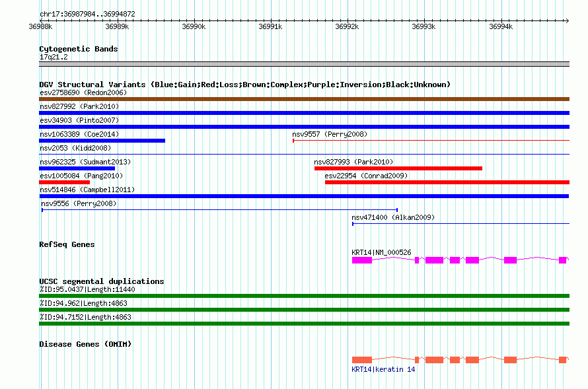Click the 17q21.2 cytogenetic band bar

pyautogui.click(x=304, y=64)
